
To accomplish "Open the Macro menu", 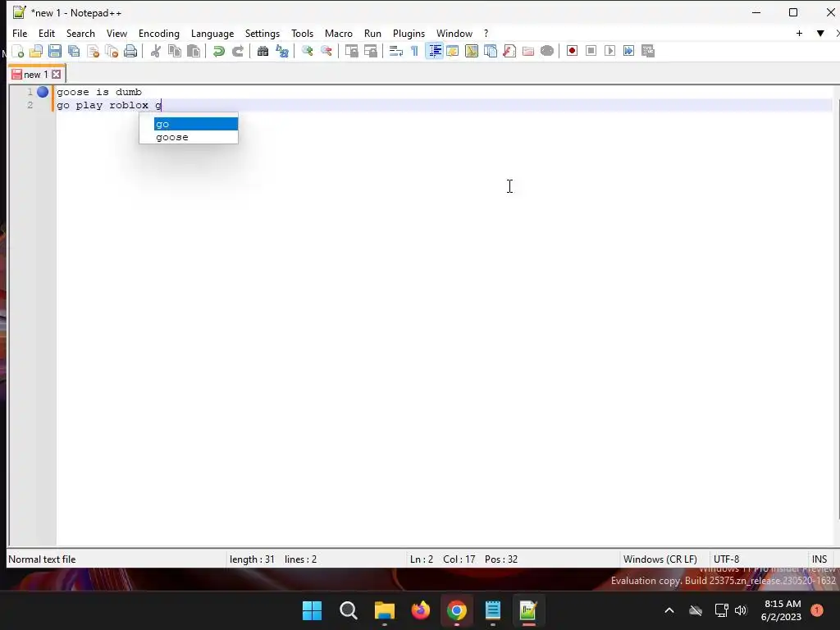I will pyautogui.click(x=339, y=33).
